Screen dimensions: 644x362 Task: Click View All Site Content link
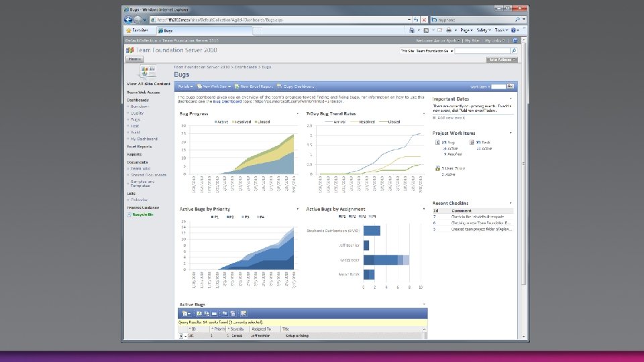pyautogui.click(x=148, y=84)
